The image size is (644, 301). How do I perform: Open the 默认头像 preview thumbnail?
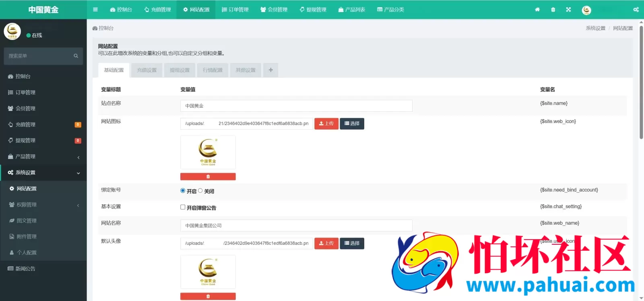pos(208,272)
